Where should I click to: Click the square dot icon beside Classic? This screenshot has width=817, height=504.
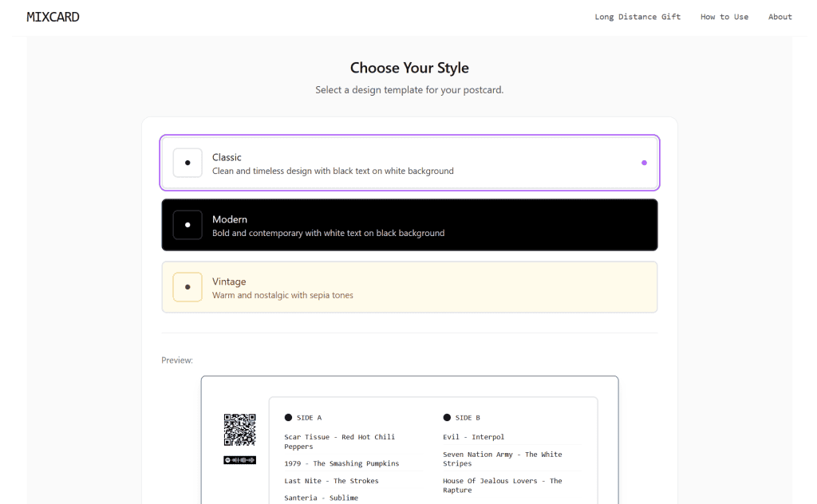tap(187, 163)
